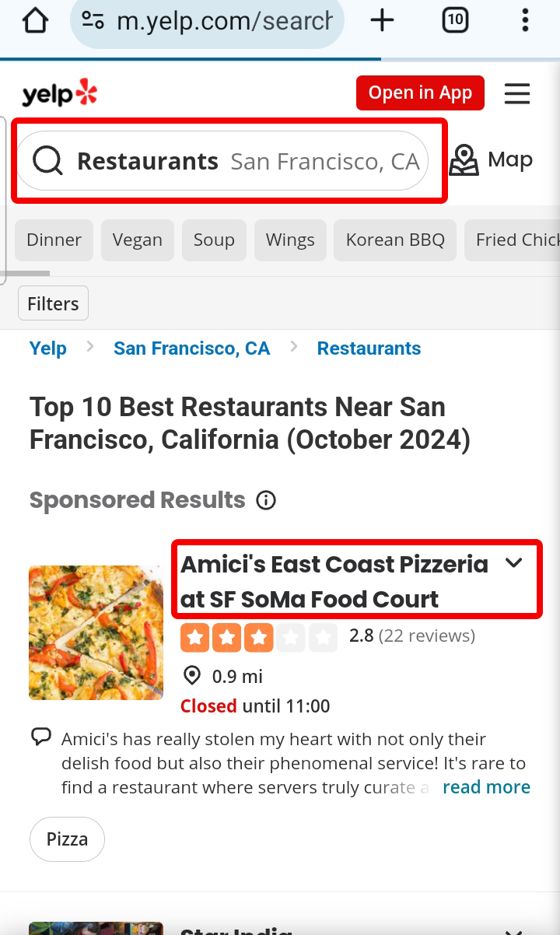560x935 pixels.
Task: Open Yelp hamburger menu
Action: click(517, 93)
